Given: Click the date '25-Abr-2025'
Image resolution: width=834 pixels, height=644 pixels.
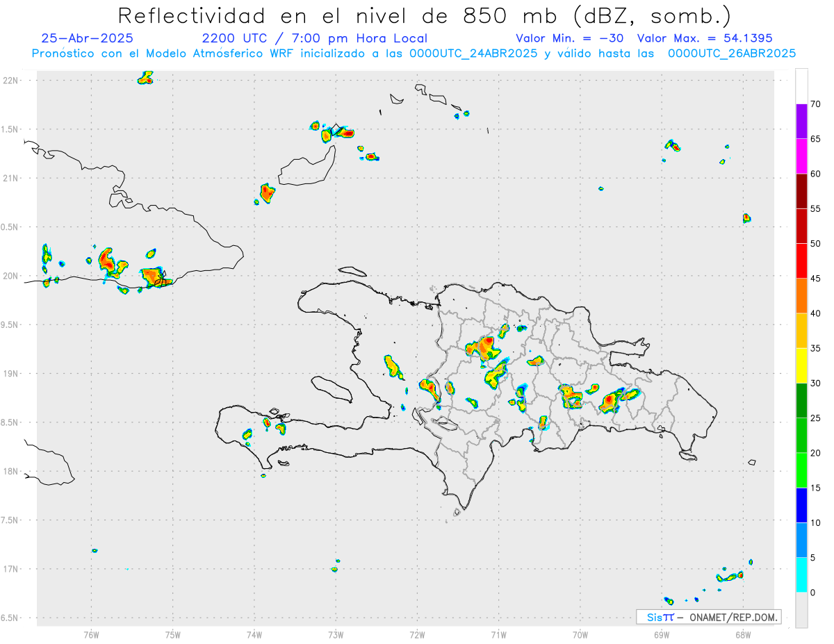Looking at the screenshot, I should click(x=87, y=38).
